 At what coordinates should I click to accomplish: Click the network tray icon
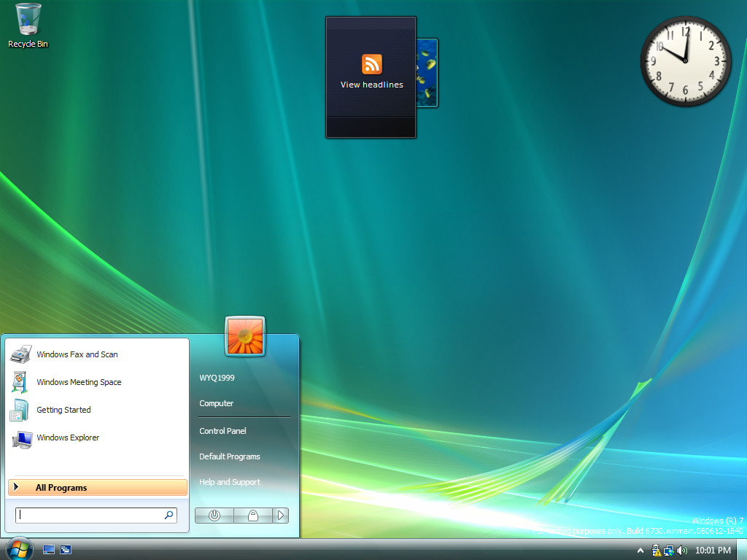pyautogui.click(x=669, y=551)
